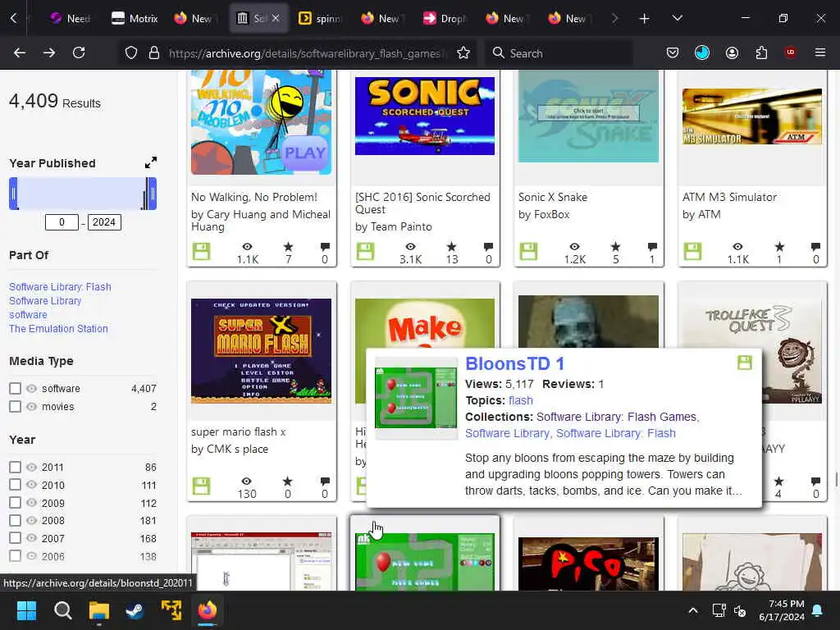Open the Software Library: Flash sidebar link
The height and width of the screenshot is (630, 840).
60,286
